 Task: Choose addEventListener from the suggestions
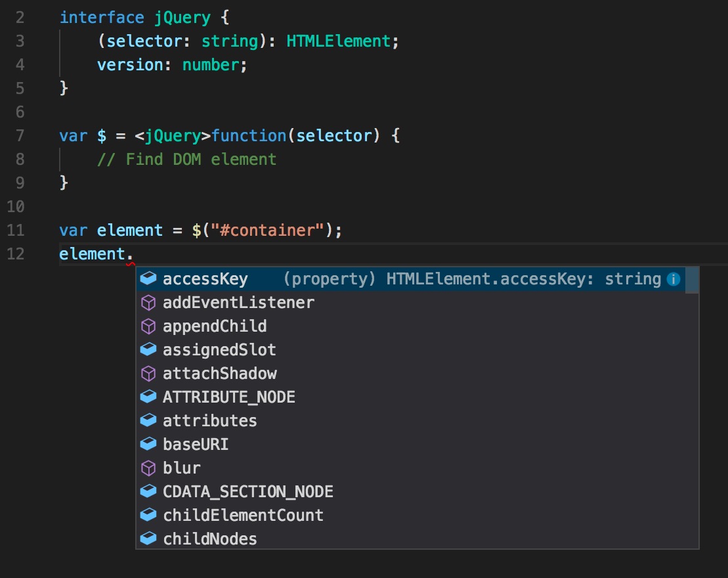[x=411, y=303]
